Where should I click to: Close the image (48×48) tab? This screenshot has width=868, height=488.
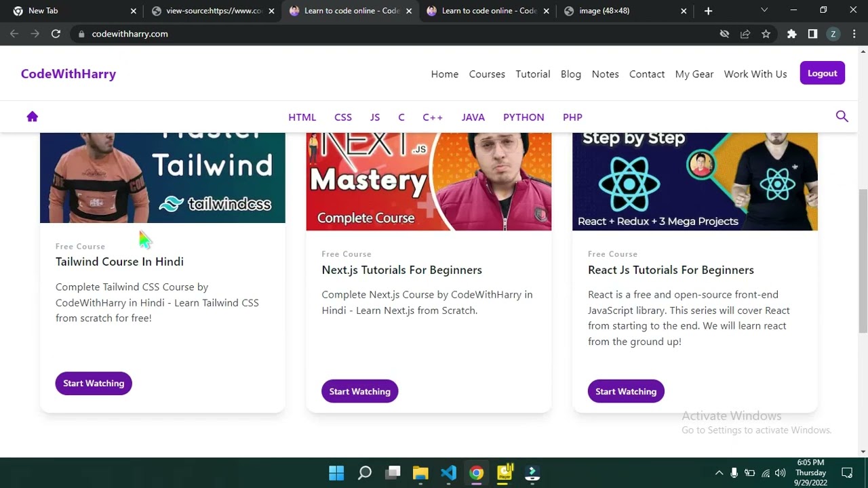684,11
